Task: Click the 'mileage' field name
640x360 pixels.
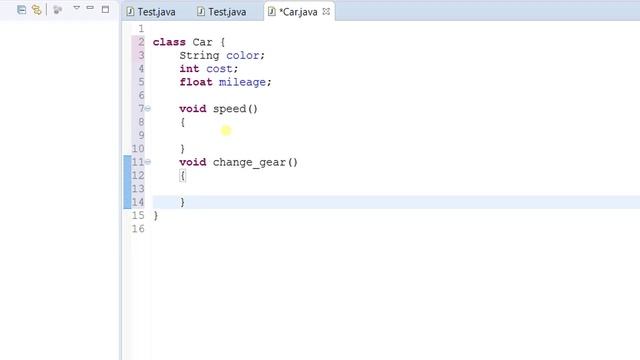Action: pos(242,82)
